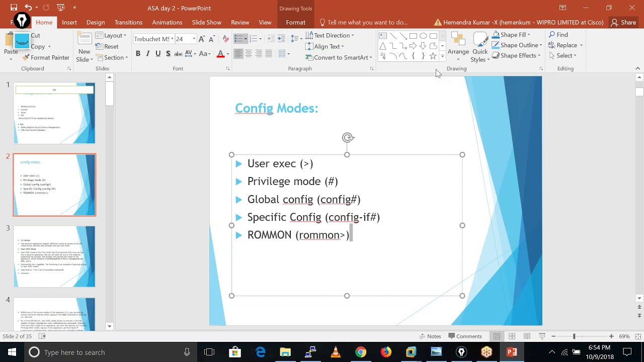This screenshot has height=362, width=644.
Task: Click zoom in plus button
Action: click(x=611, y=336)
